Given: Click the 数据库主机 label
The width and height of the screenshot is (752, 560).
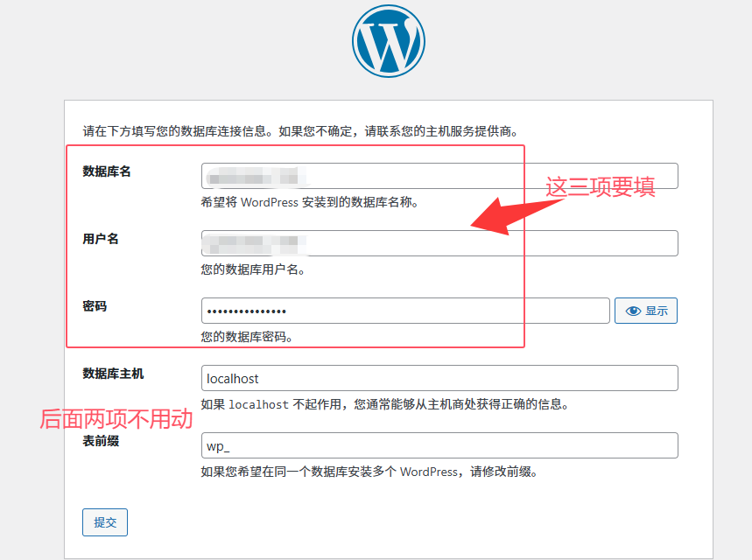Looking at the screenshot, I should [x=113, y=374].
